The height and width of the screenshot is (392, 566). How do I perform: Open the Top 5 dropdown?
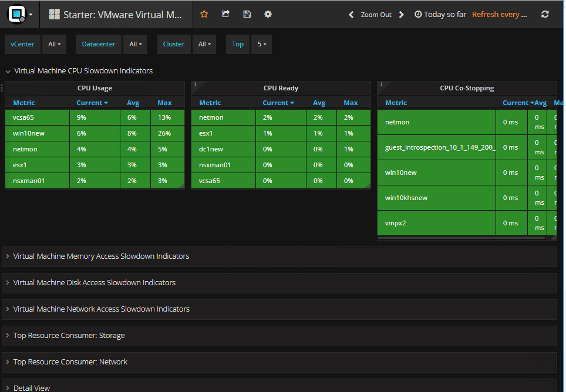tap(261, 44)
